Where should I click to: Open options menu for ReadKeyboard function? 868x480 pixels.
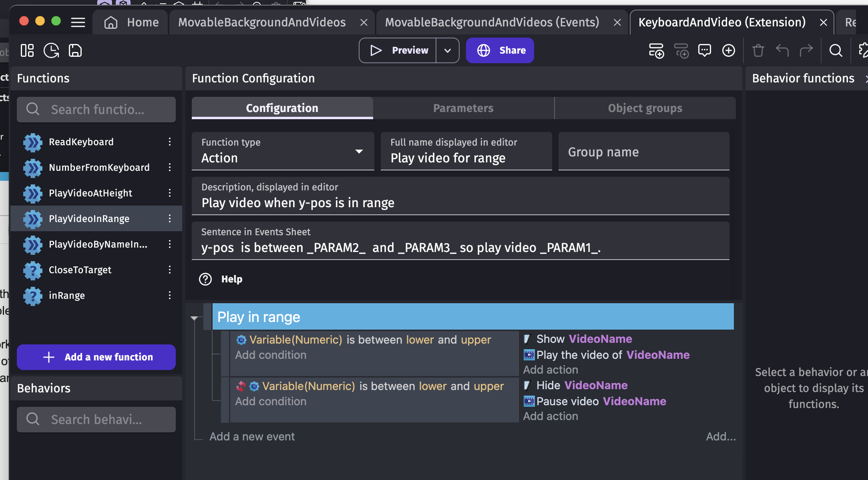(x=170, y=142)
